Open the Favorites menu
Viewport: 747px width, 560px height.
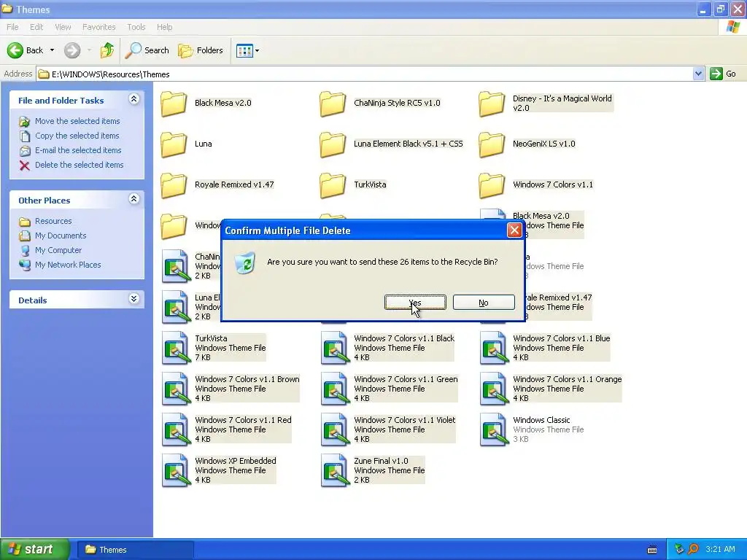pyautogui.click(x=98, y=27)
